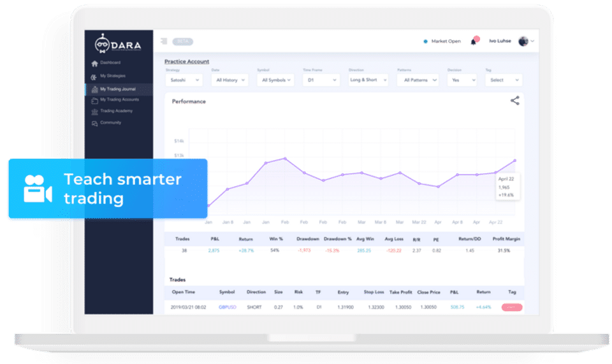Click the pink tag pill in GBPUSD row
Image resolution: width=612 pixels, height=364 pixels.
(x=512, y=307)
